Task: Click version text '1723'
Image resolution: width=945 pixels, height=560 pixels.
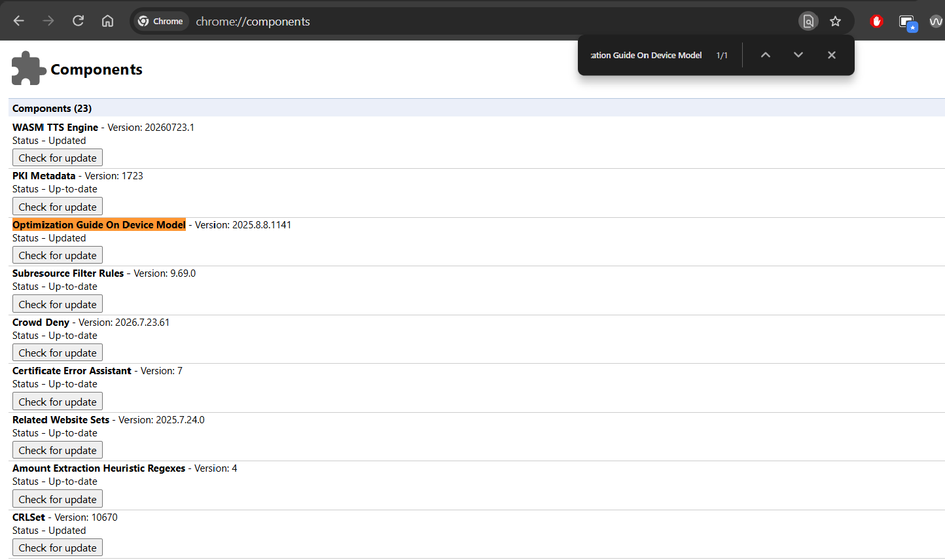Action: pos(132,175)
